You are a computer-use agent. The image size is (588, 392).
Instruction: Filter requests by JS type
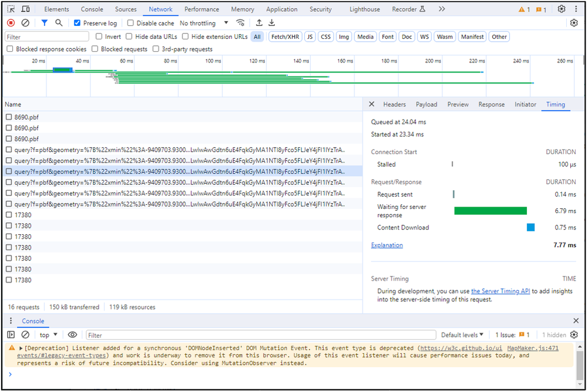[x=310, y=36]
